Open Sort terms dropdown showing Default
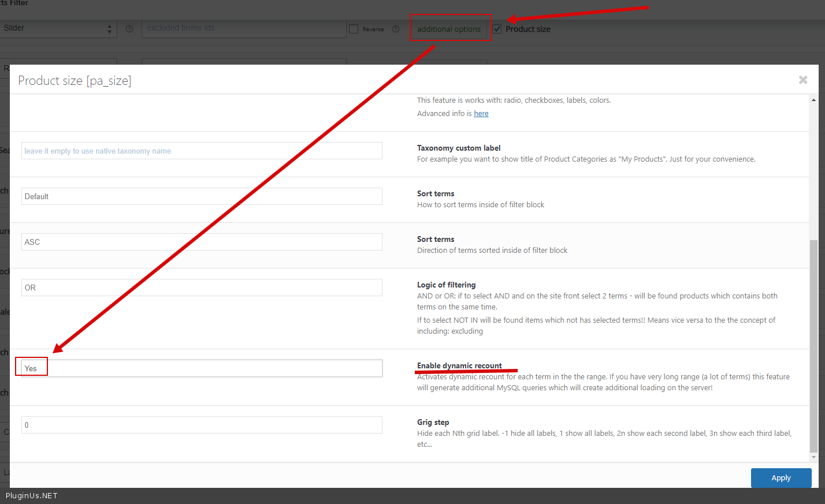 tap(202, 196)
